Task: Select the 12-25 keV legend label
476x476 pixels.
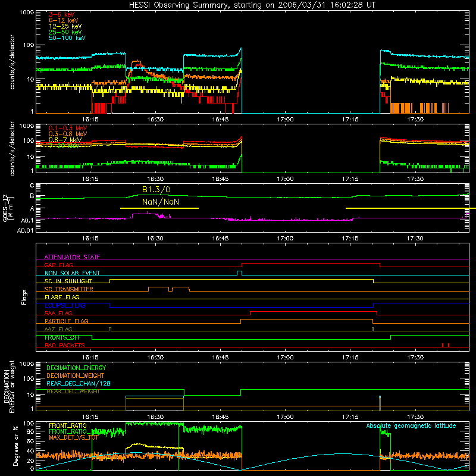Action: (65, 26)
